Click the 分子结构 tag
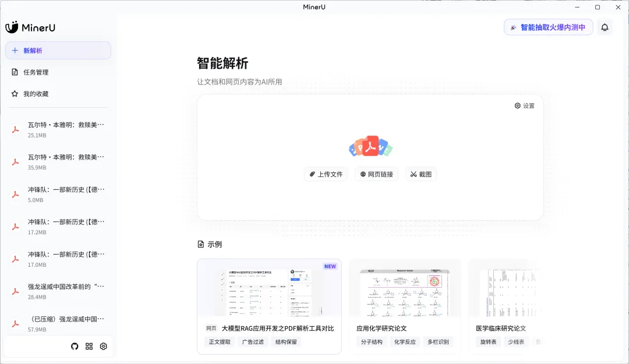Image resolution: width=629 pixels, height=364 pixels. tap(372, 342)
